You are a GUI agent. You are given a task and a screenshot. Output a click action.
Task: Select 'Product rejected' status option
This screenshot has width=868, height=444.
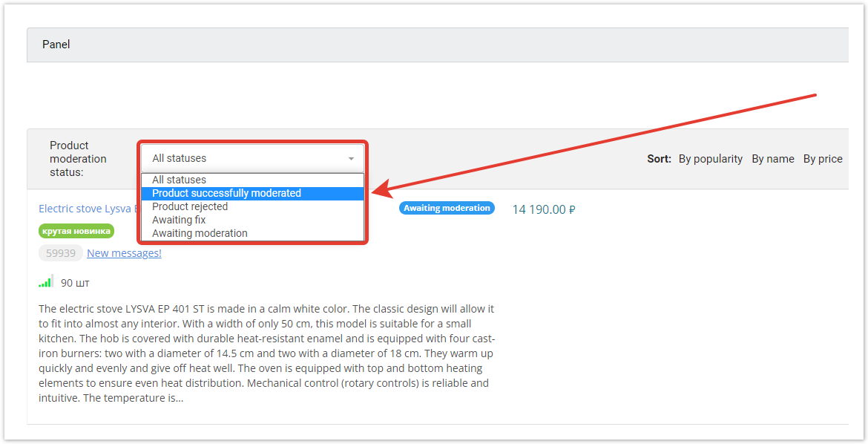(190, 206)
